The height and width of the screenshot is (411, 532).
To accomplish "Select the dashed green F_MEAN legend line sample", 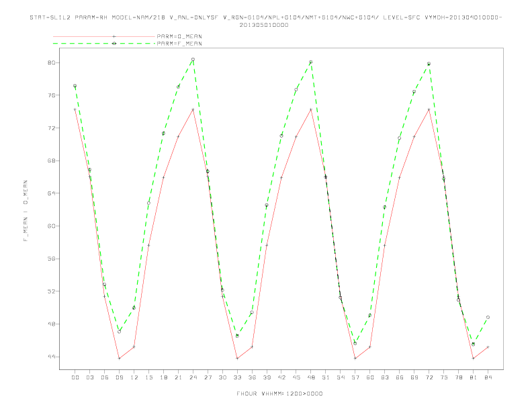I will (104, 44).
